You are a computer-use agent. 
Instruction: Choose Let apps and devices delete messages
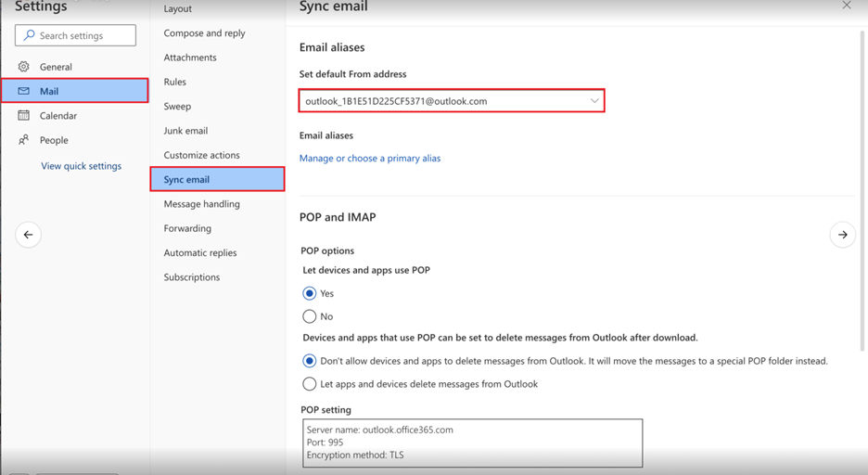tap(310, 384)
